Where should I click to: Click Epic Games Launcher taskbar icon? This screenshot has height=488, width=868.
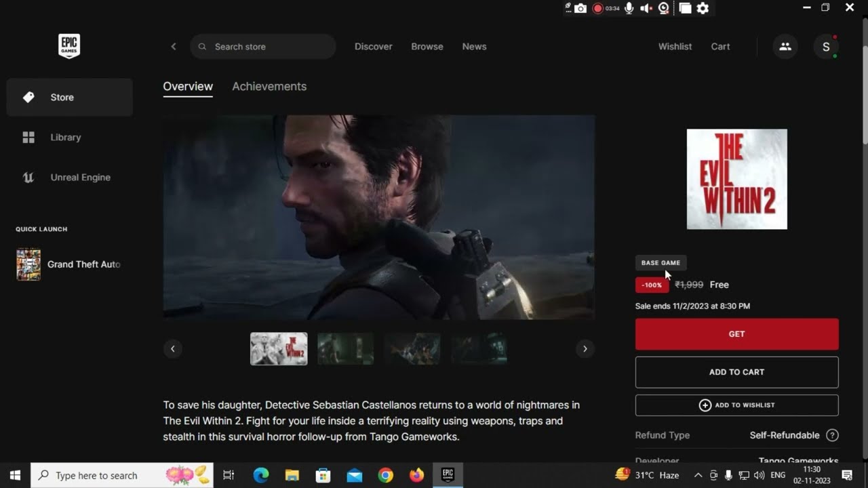click(448, 475)
